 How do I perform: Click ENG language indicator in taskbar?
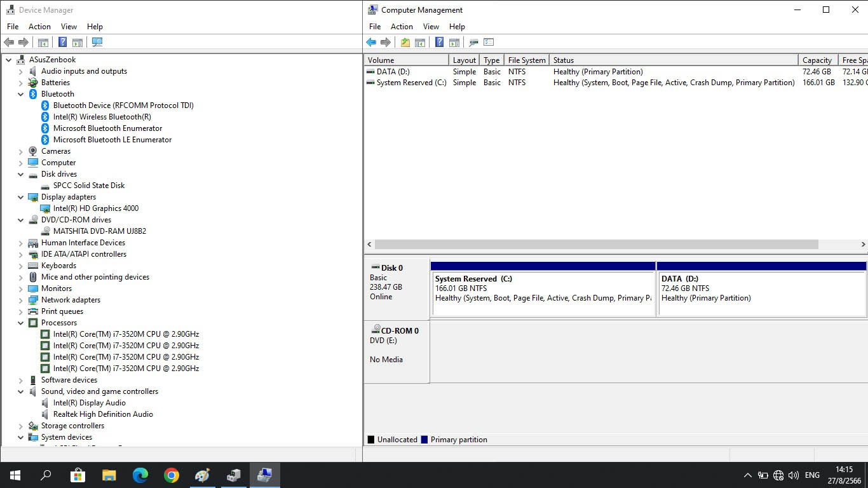812,475
